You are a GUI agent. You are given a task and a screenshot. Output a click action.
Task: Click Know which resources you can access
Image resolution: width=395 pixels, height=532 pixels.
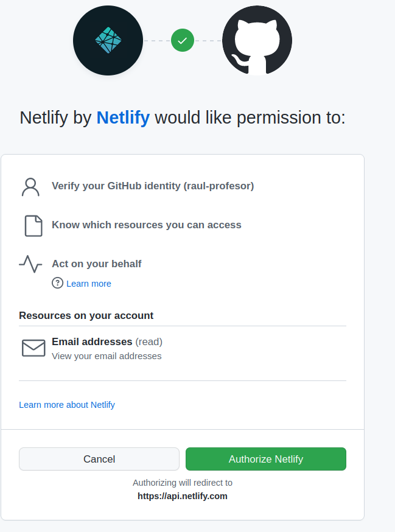(147, 225)
